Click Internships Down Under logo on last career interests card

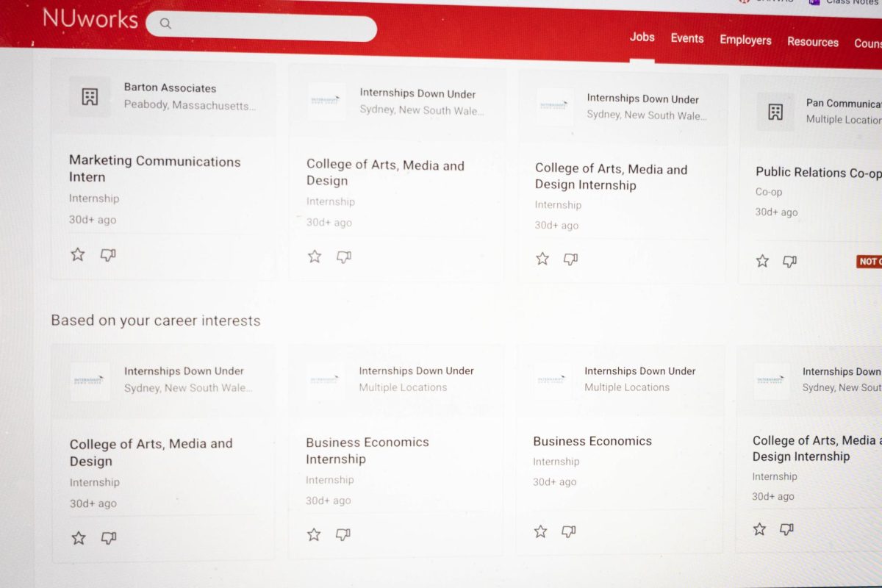click(x=772, y=381)
